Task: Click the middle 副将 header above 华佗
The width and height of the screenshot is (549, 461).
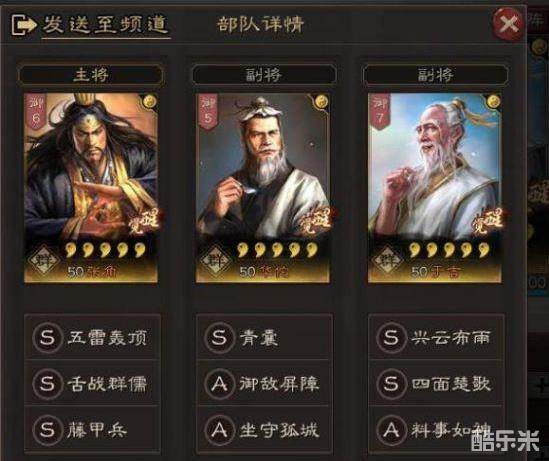Action: pos(263,75)
